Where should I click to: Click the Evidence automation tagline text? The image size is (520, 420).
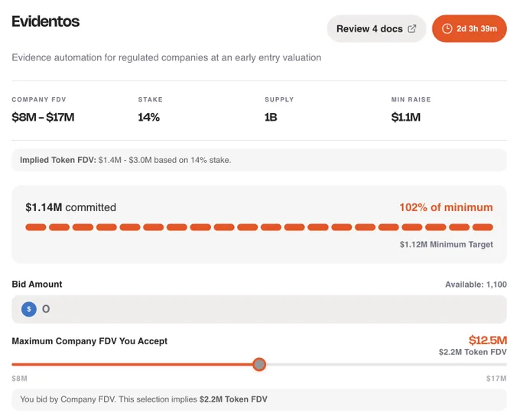pos(167,57)
